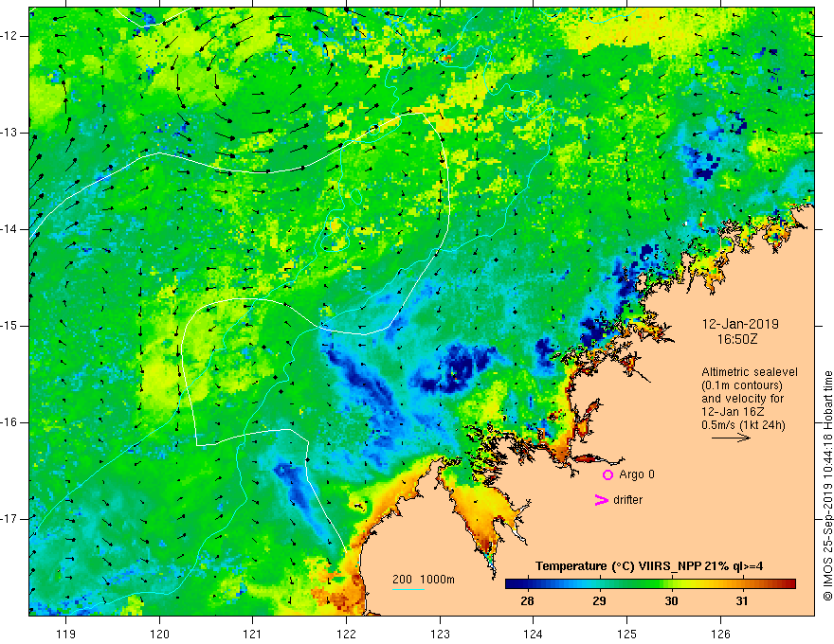Click longitude axis label '123'

[440, 634]
